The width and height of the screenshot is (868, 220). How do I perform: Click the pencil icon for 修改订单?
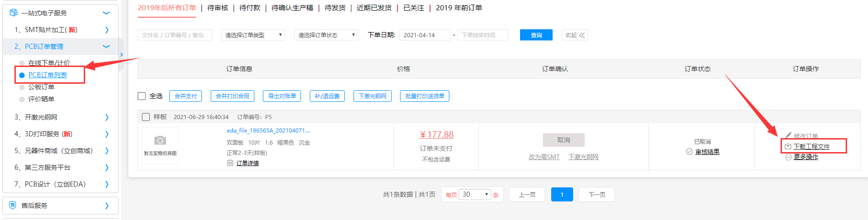point(788,136)
